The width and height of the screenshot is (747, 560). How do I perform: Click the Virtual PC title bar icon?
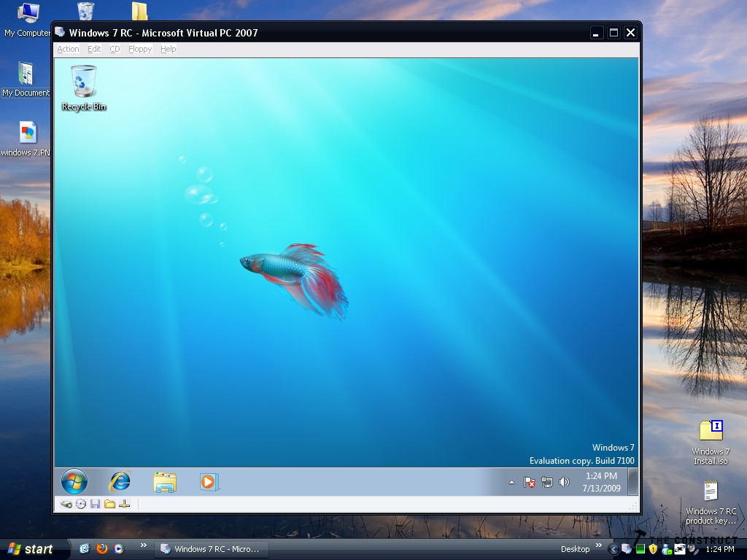[60, 32]
